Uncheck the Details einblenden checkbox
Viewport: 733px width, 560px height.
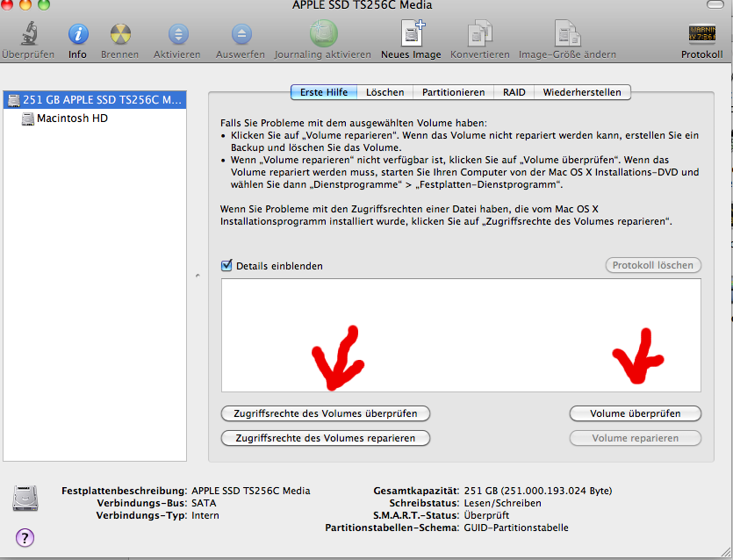tap(226, 265)
